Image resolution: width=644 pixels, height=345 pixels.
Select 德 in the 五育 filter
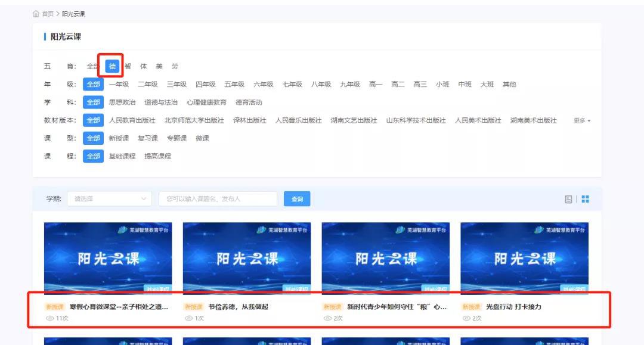click(112, 66)
